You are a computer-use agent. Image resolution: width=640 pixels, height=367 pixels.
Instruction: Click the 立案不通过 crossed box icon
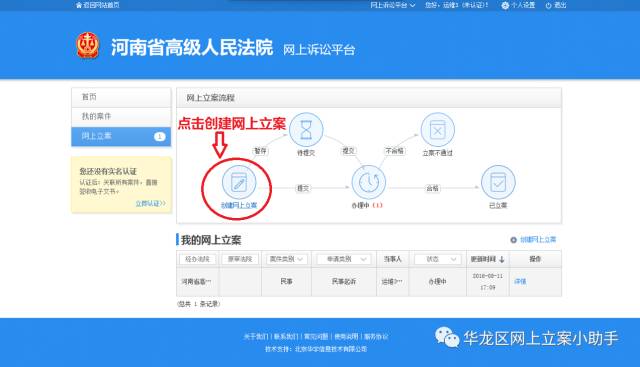pos(438,130)
